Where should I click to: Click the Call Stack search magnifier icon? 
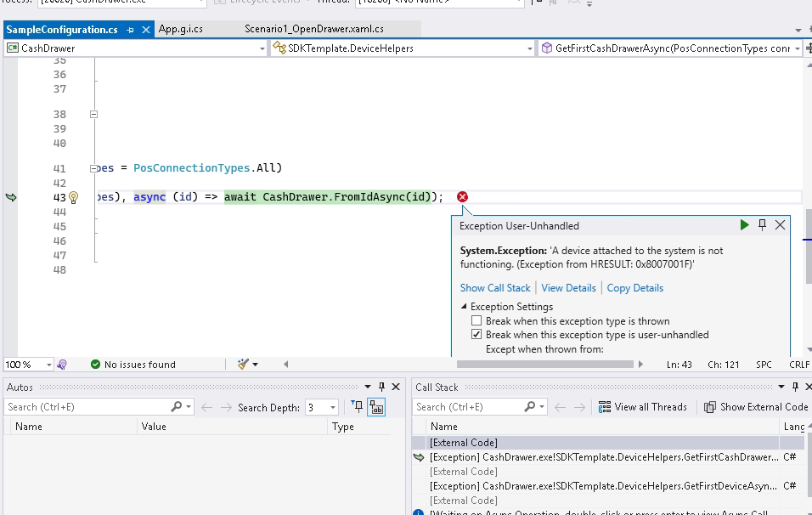pyautogui.click(x=529, y=407)
